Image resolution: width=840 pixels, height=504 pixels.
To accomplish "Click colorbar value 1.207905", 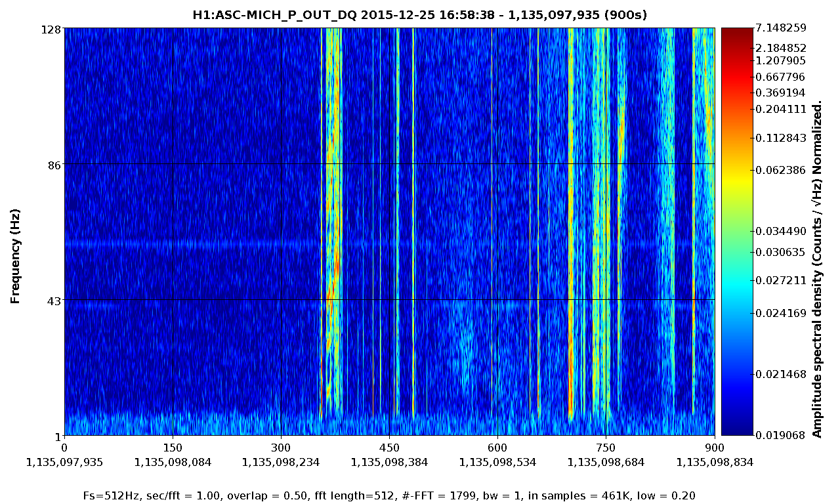I will click(x=781, y=60).
